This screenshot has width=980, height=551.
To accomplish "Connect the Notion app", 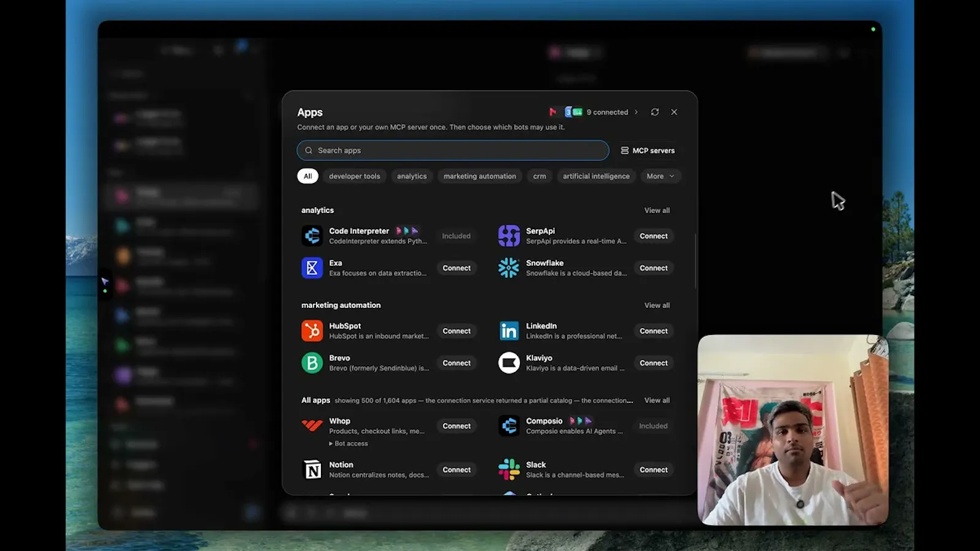I will tap(457, 470).
